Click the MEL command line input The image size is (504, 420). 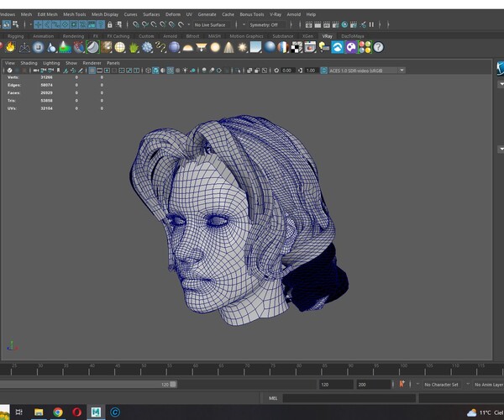pos(349,398)
